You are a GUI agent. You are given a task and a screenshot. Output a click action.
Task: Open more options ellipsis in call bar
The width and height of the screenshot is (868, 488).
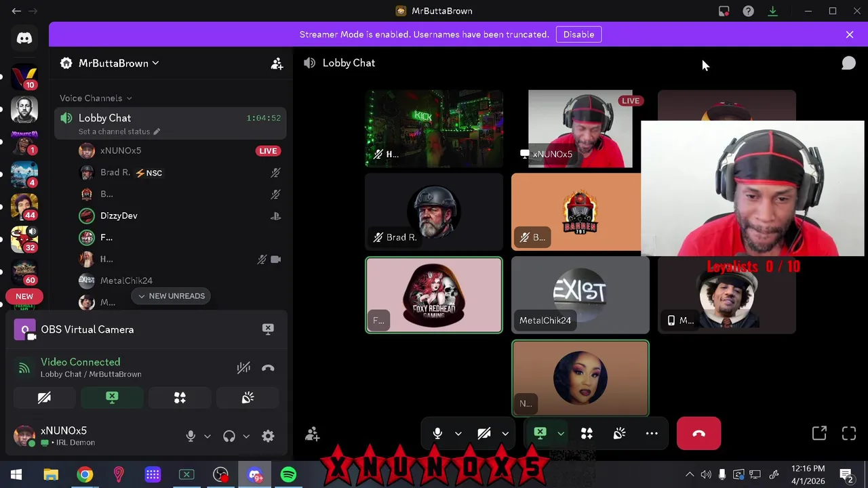point(652,433)
